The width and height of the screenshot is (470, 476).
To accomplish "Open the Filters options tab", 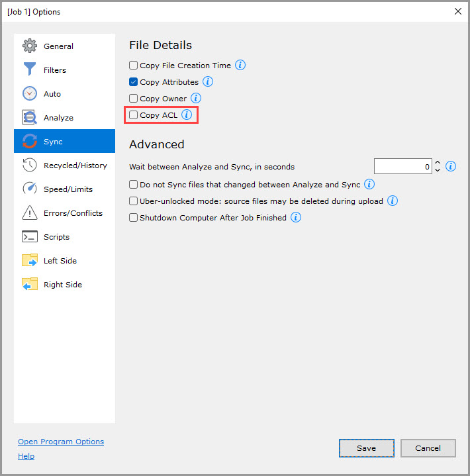I will point(55,70).
